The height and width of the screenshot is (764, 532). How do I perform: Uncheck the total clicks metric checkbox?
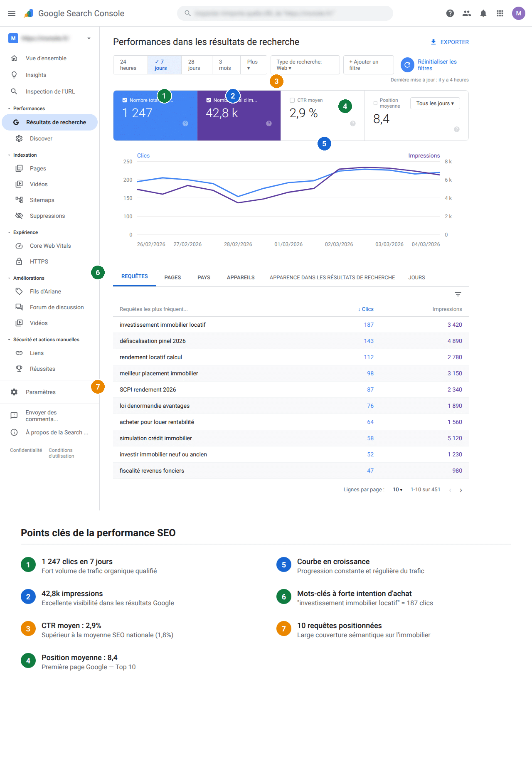tap(125, 100)
